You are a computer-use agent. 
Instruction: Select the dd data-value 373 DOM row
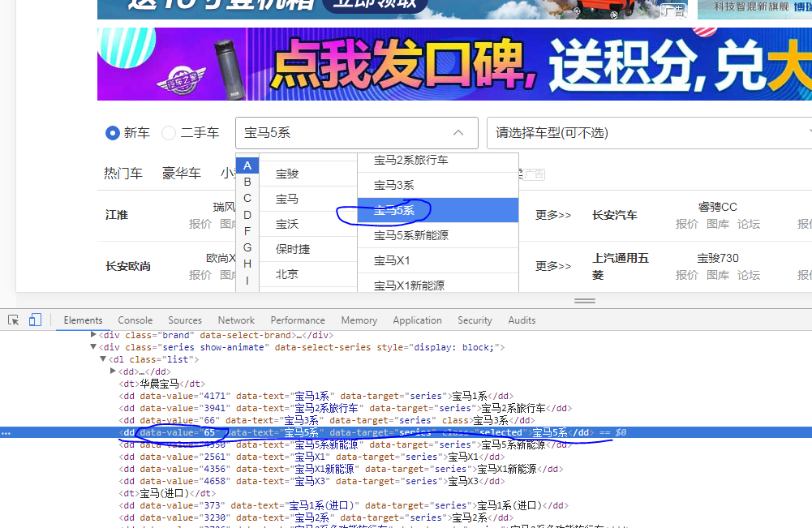tap(344, 505)
